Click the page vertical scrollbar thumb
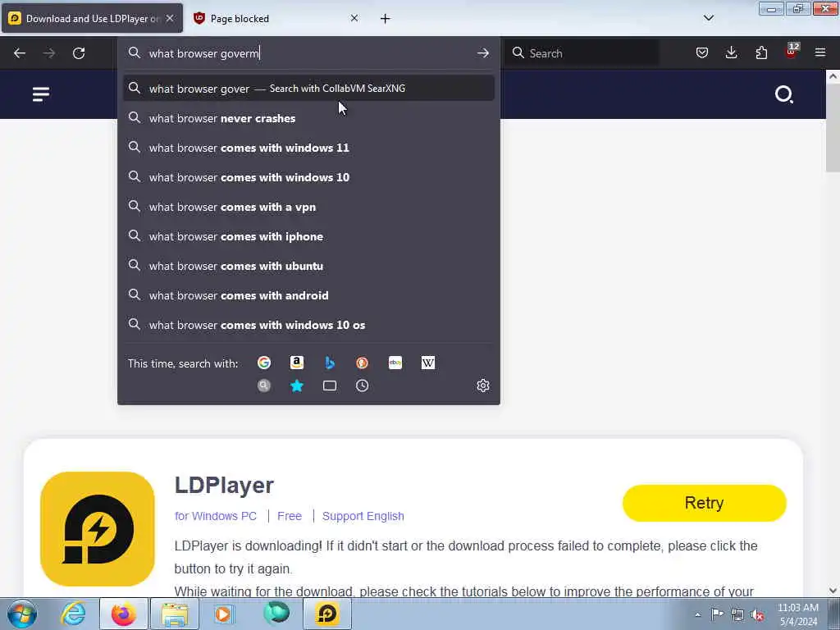Viewport: 840px width, 630px height. pyautogui.click(x=833, y=127)
